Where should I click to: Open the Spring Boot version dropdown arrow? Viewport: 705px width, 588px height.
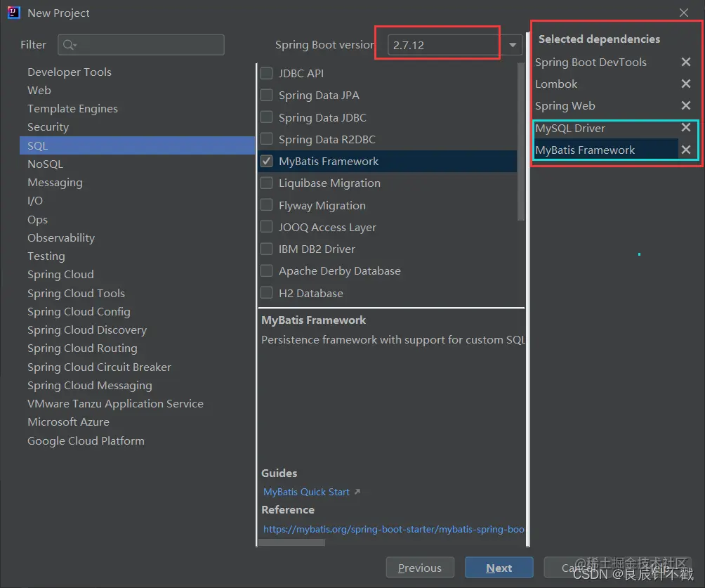point(512,45)
